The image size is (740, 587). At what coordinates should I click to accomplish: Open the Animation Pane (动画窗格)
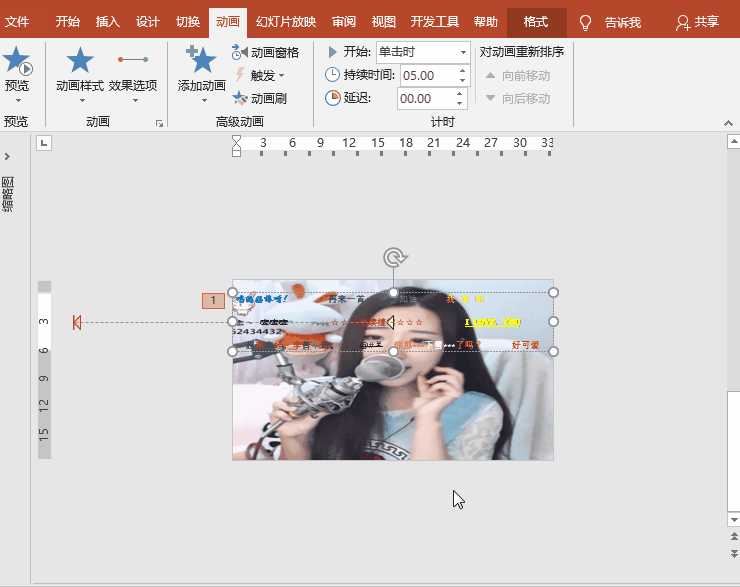point(265,52)
